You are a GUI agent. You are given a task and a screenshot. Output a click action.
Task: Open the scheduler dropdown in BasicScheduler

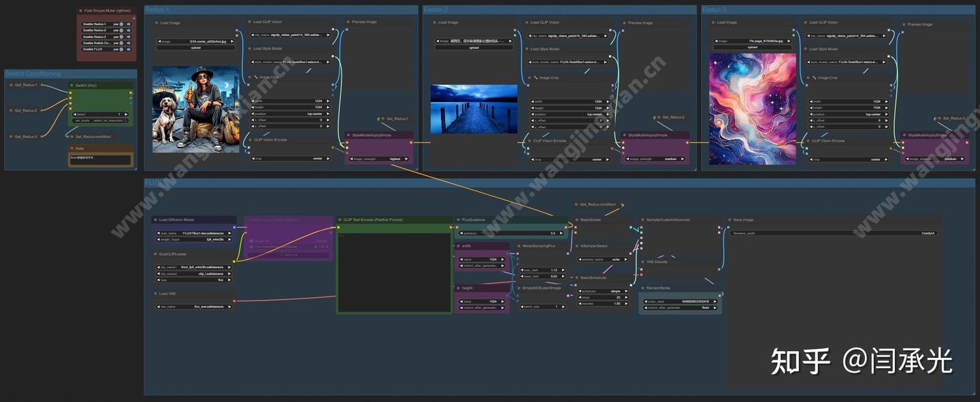coord(604,291)
